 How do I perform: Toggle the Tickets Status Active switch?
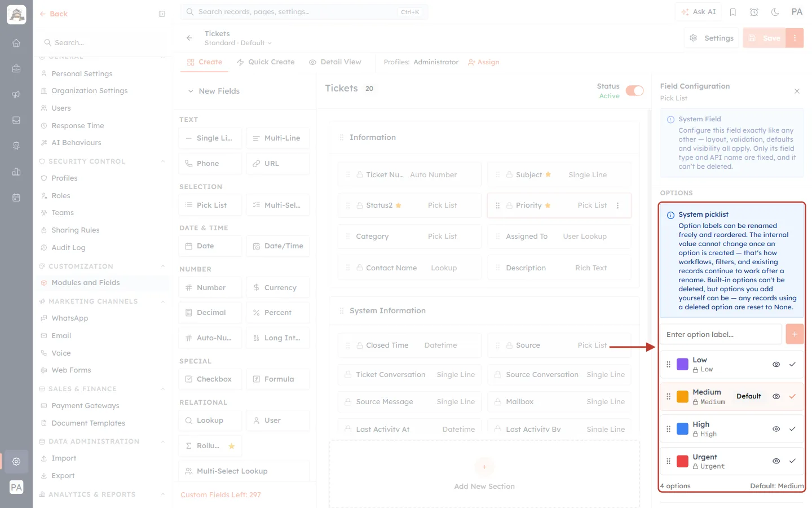click(x=635, y=91)
